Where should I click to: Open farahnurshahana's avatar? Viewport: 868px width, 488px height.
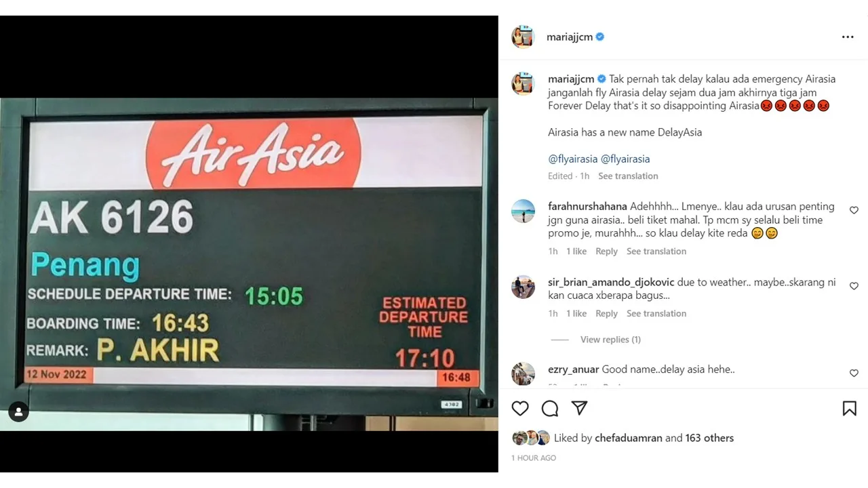[x=523, y=211]
